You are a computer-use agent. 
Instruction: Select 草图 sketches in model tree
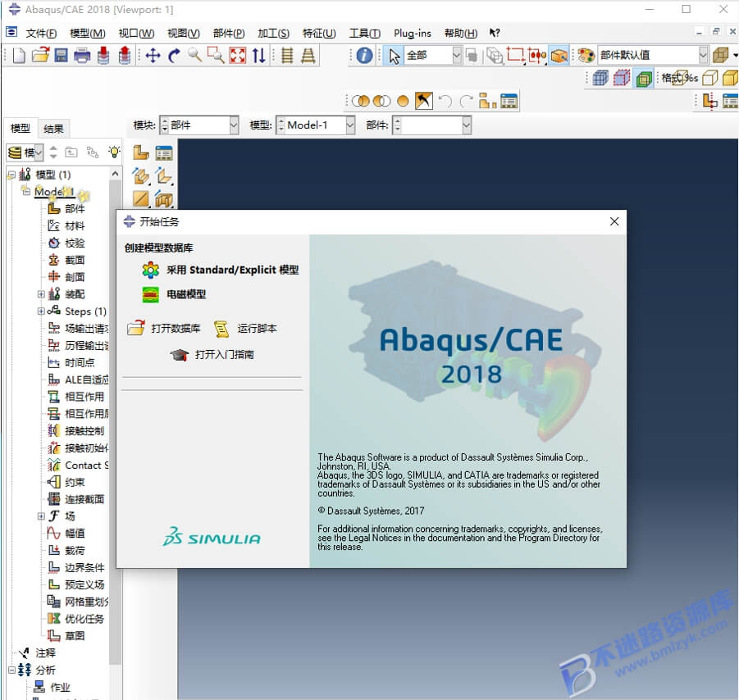(66, 636)
